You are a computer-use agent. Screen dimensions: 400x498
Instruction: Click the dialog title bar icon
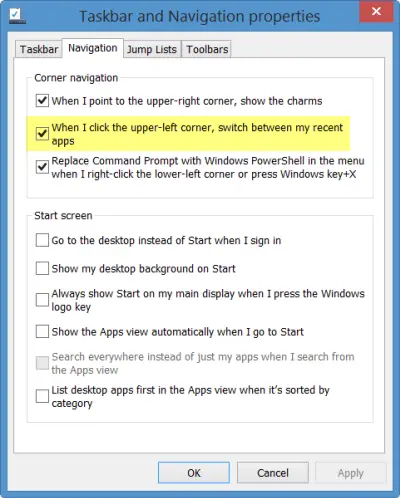click(17, 16)
